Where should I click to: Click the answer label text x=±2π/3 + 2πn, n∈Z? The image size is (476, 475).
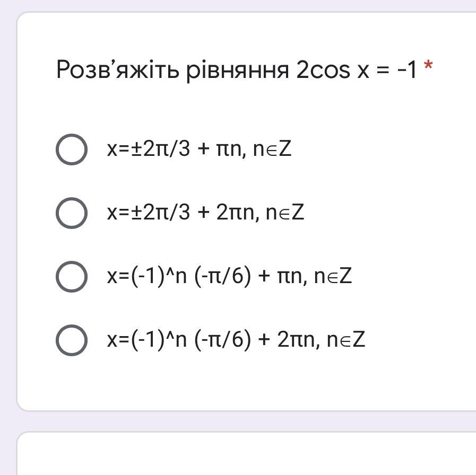205,213
